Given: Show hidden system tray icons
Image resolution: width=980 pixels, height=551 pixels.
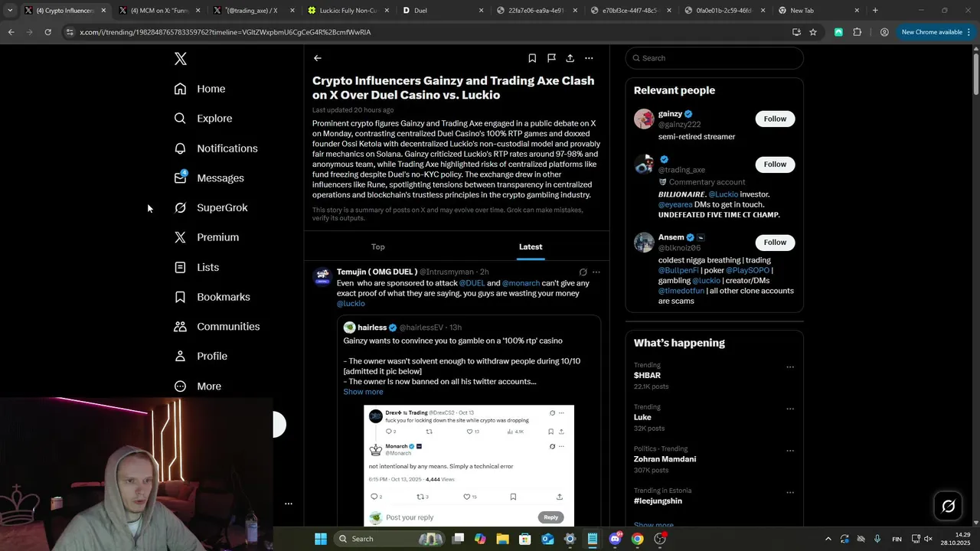Looking at the screenshot, I should tap(828, 539).
